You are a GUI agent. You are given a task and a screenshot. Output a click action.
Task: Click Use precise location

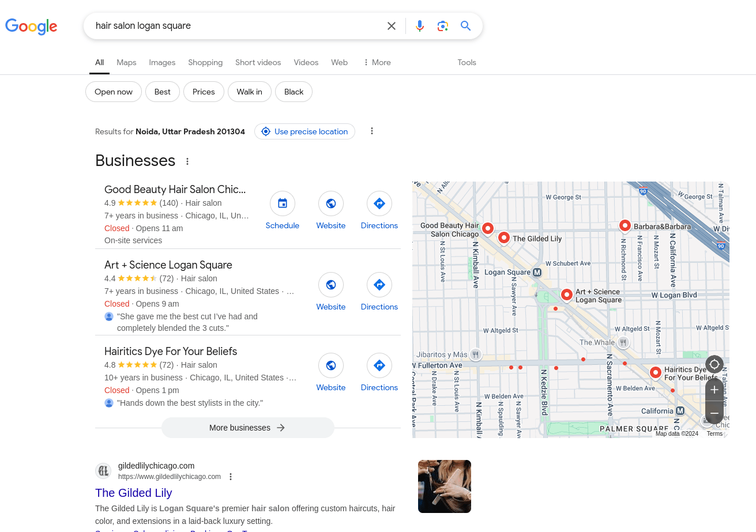click(304, 131)
